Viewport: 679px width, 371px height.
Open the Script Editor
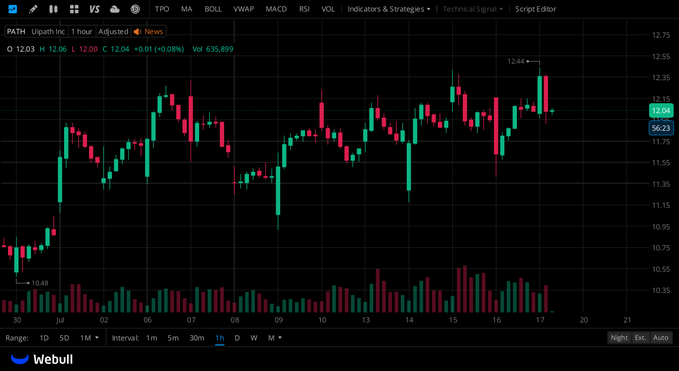[x=536, y=9]
